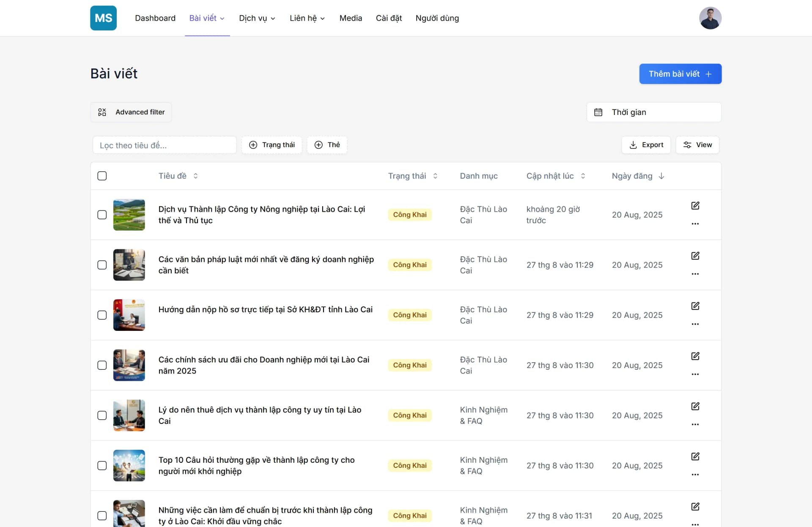812x527 pixels.
Task: Toggle the select-all checkbox in table header
Action: click(x=102, y=176)
